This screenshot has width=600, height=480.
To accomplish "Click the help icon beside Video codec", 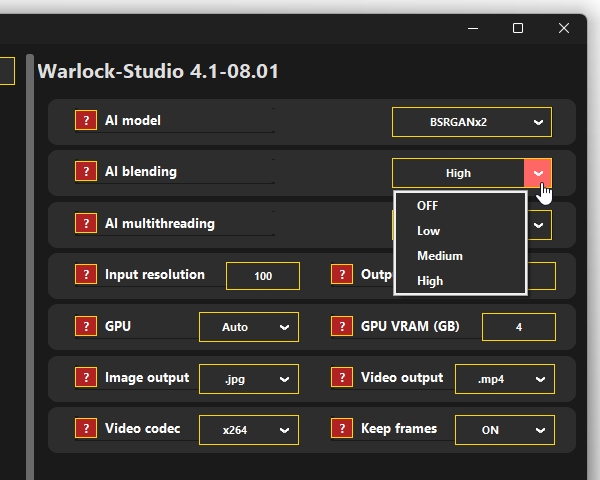I will tap(86, 430).
